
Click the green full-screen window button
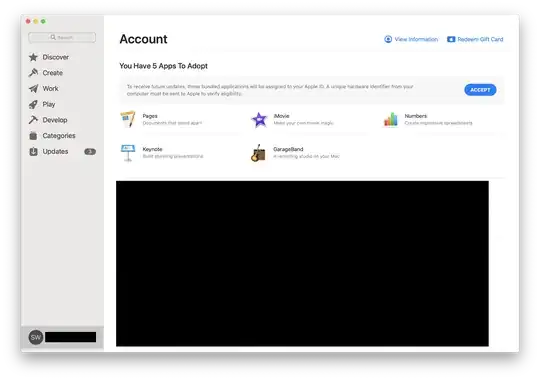[x=43, y=21]
